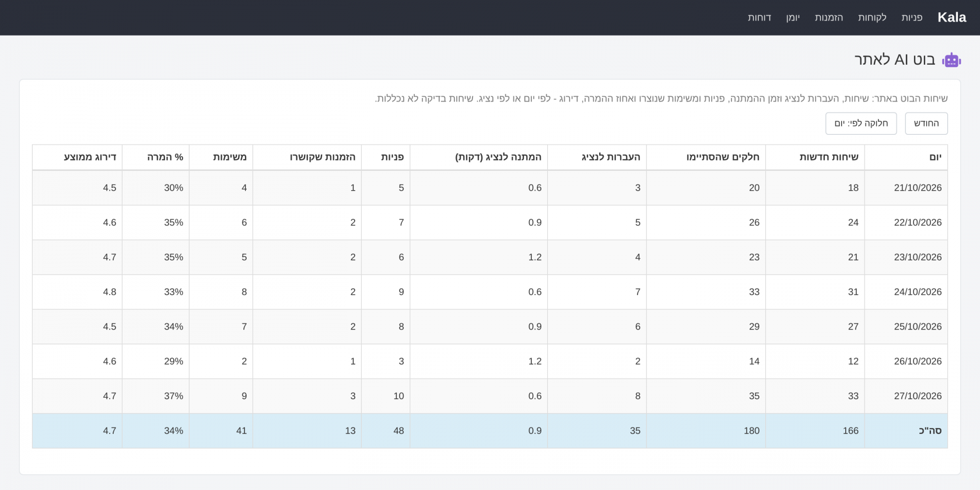Go to the פניות nav item
Screen dimensions: 980x490
(912, 17)
